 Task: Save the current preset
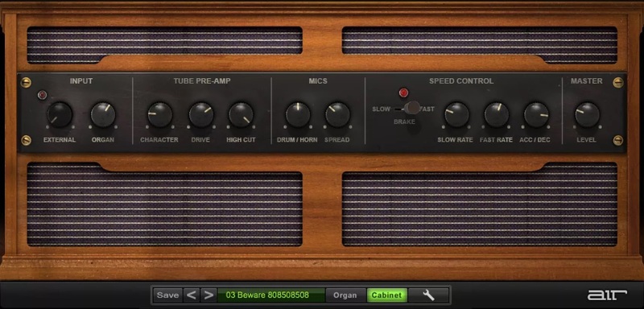pos(167,295)
